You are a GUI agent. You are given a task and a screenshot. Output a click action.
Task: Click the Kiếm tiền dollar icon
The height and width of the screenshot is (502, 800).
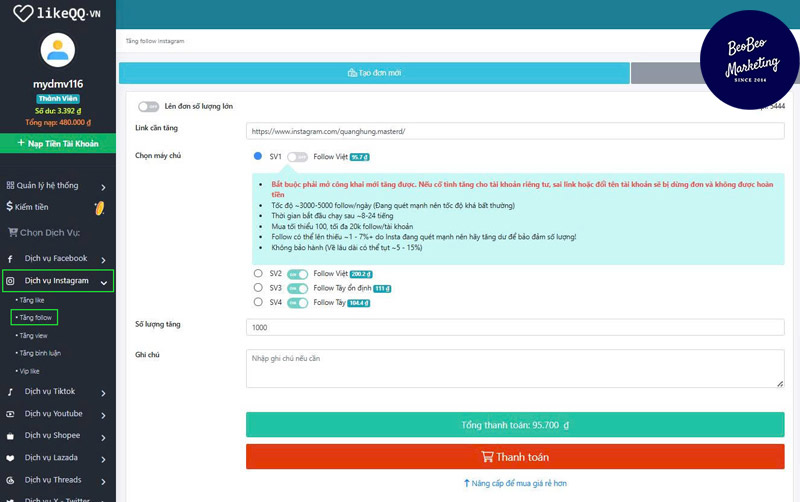[x=9, y=207]
